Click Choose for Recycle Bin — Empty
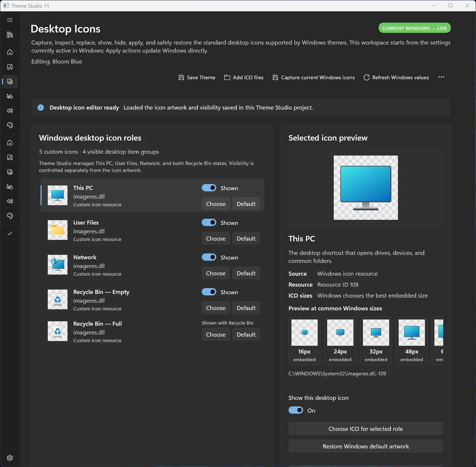This screenshot has width=476, height=467. [216, 308]
